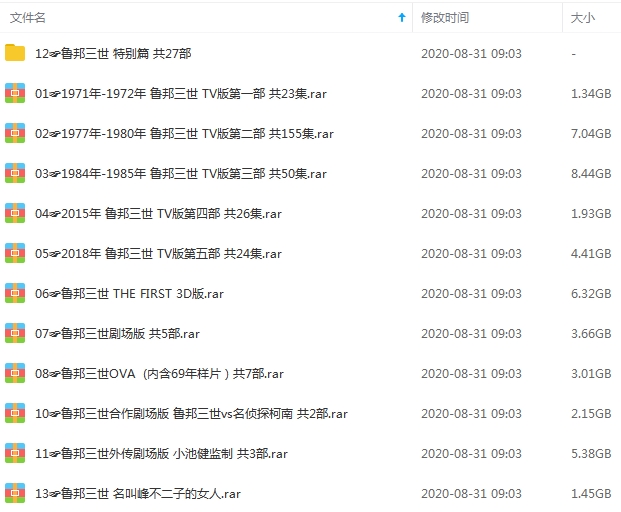The height and width of the screenshot is (512, 621).
Task: Select file 05 2018年 TV版第五部 共24集.rar
Action: pyautogui.click(x=158, y=253)
